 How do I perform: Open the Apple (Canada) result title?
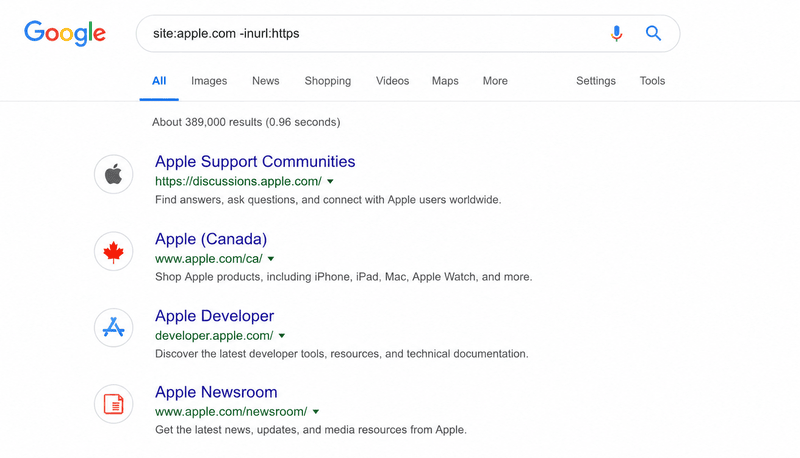click(211, 239)
